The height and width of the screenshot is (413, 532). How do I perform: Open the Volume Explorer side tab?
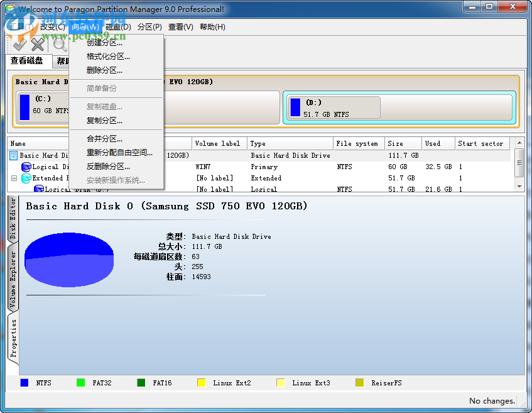[13, 279]
